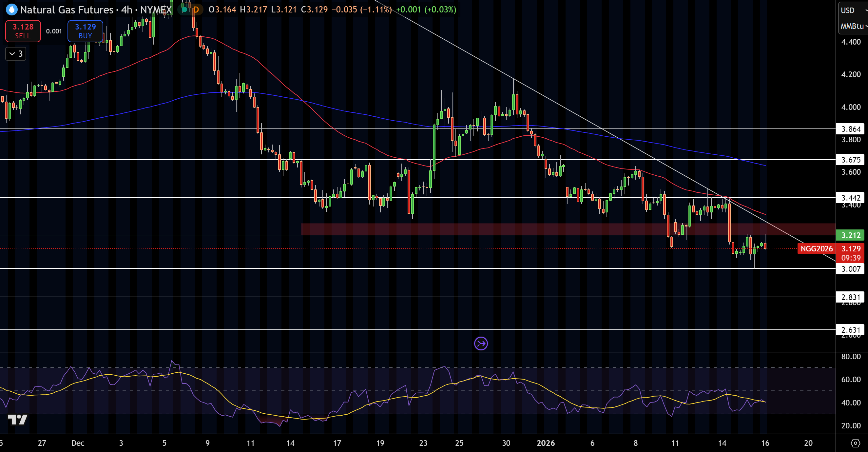Click the purple scroll-to-latest-bar arrow icon

coord(480,344)
